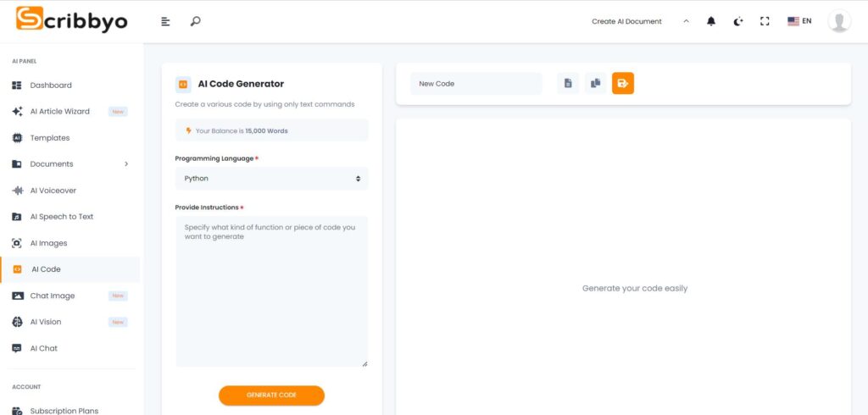Click the Documents folder icon

(x=17, y=163)
